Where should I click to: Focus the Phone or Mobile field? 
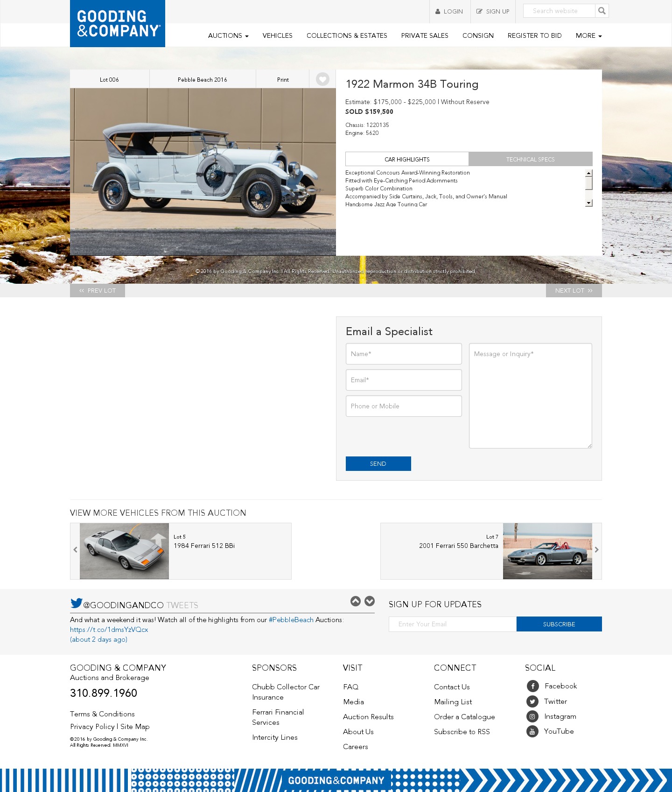[x=404, y=406]
